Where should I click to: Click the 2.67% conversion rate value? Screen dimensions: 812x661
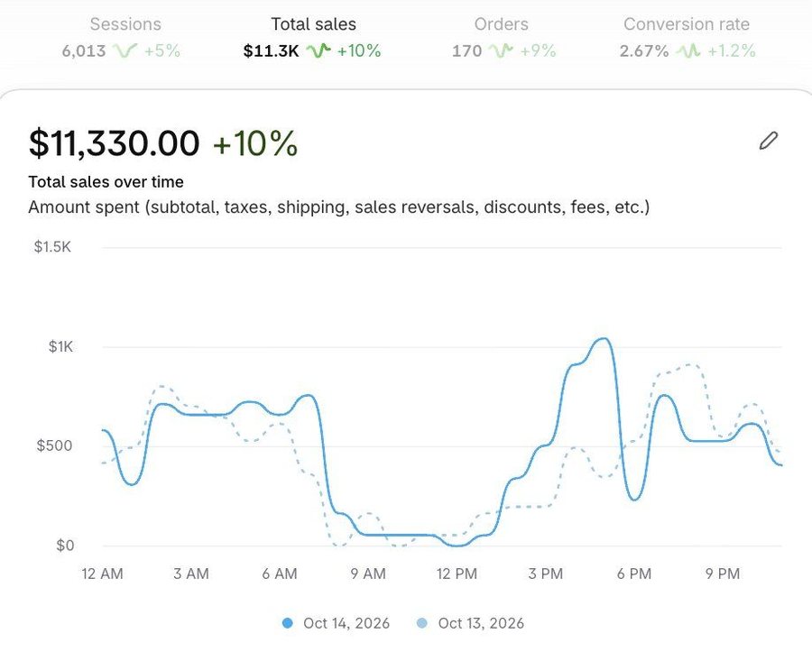pyautogui.click(x=644, y=50)
